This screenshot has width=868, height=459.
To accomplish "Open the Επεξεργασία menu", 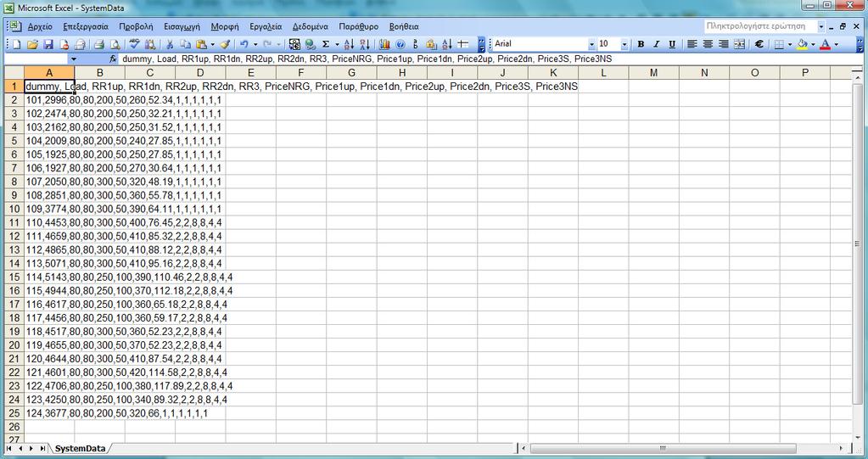I will (x=86, y=26).
